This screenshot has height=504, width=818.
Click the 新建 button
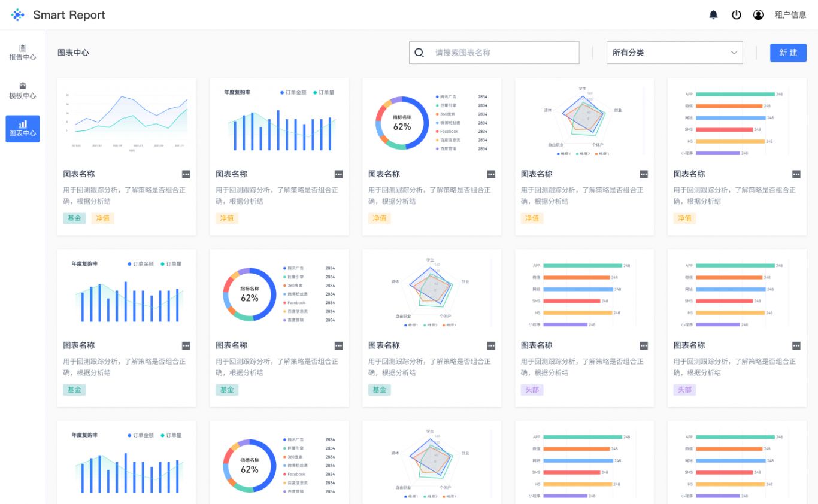click(788, 53)
